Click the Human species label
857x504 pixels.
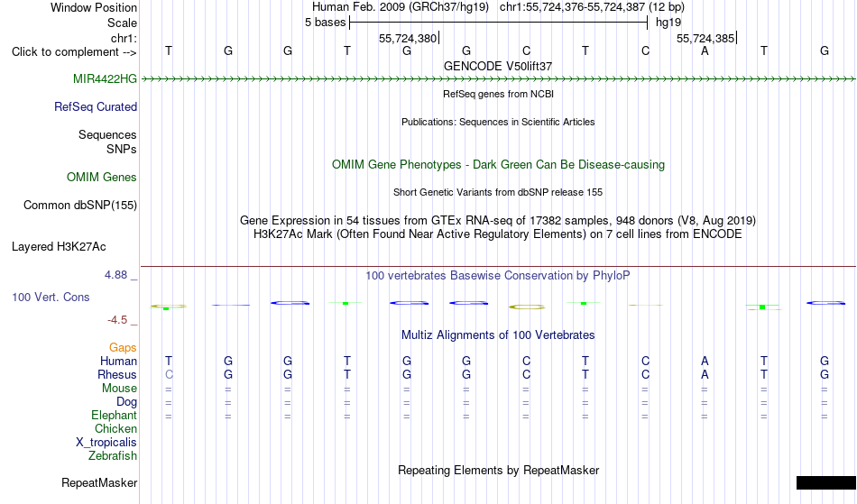click(x=118, y=361)
